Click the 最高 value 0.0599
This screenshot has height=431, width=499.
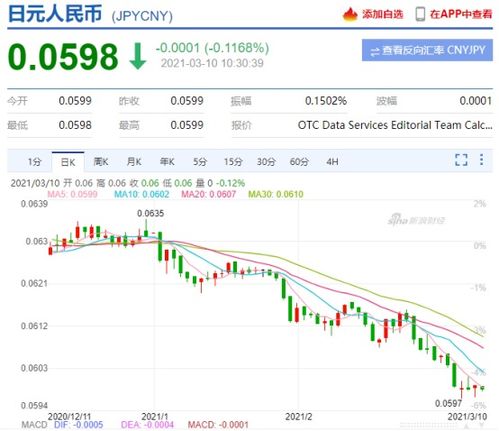pos(187,125)
